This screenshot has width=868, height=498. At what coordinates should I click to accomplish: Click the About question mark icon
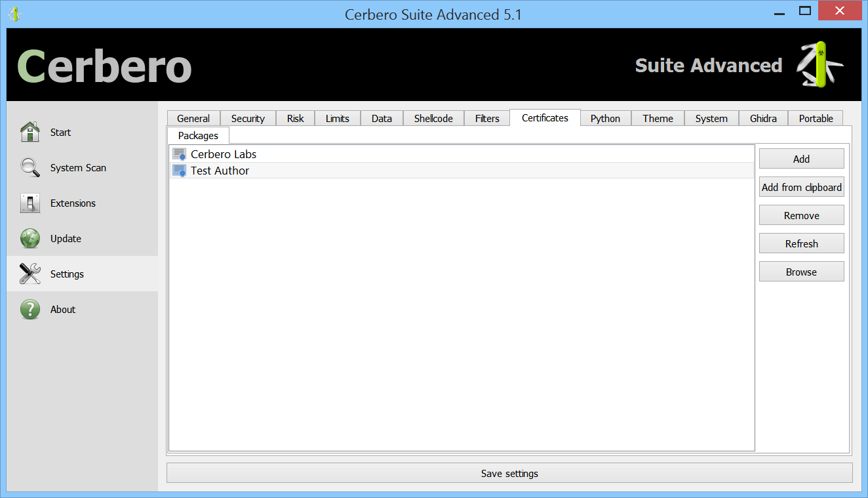(30, 309)
